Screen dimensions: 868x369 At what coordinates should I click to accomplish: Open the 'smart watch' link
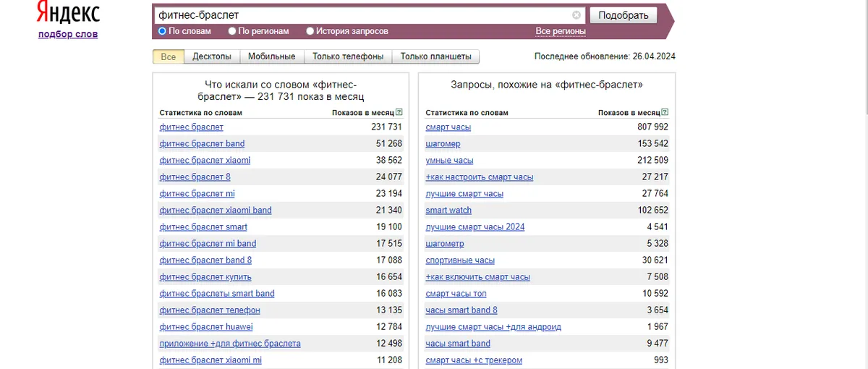pos(448,211)
